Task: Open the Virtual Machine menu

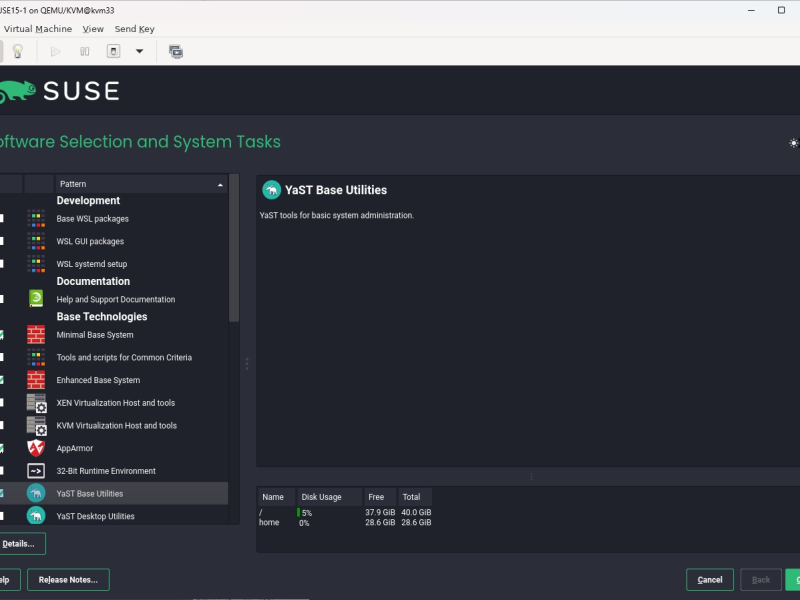Action: [38, 29]
